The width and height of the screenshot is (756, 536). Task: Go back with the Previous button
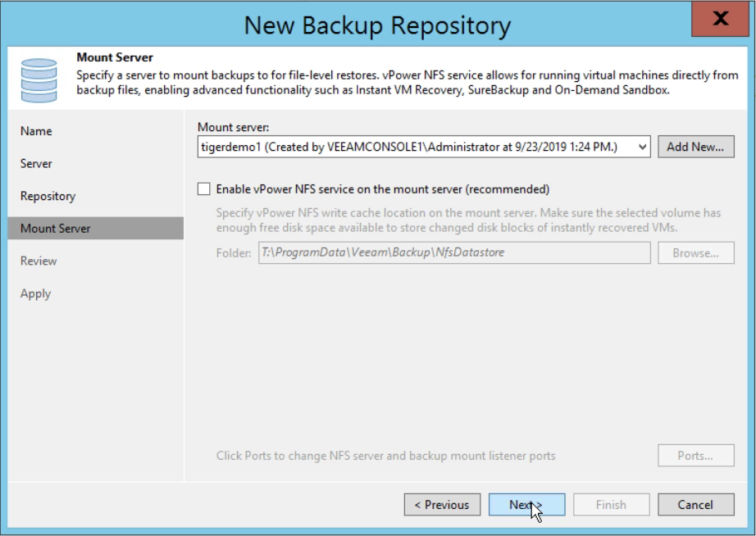click(x=442, y=505)
